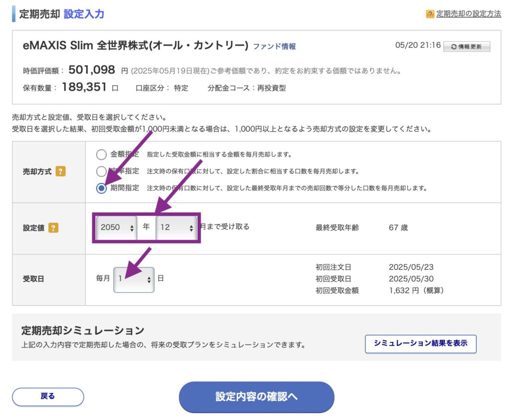Click the timestamp 05/20 21:16
The image size is (511, 420).
point(418,45)
